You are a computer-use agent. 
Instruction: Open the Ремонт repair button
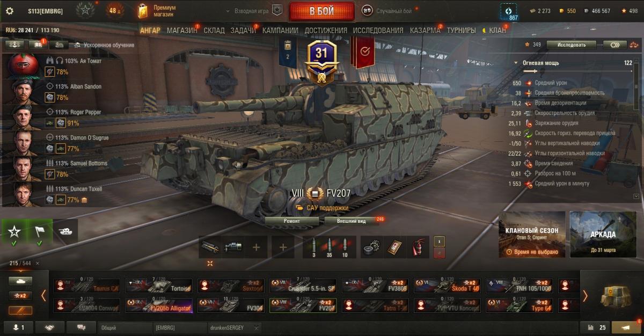point(294,221)
